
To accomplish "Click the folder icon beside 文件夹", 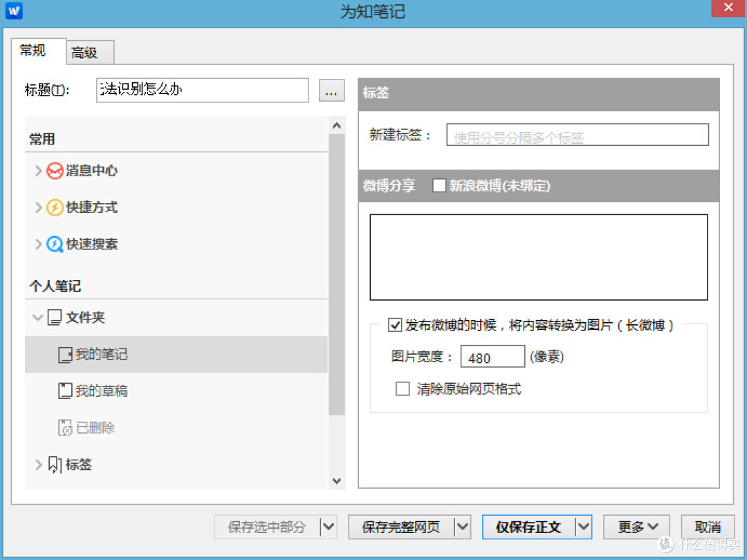I will point(55,317).
